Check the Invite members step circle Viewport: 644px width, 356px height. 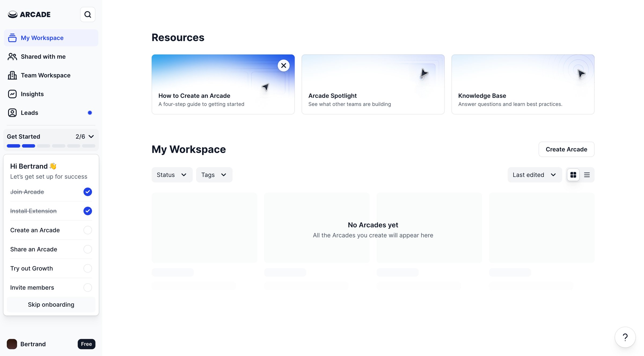(x=88, y=288)
